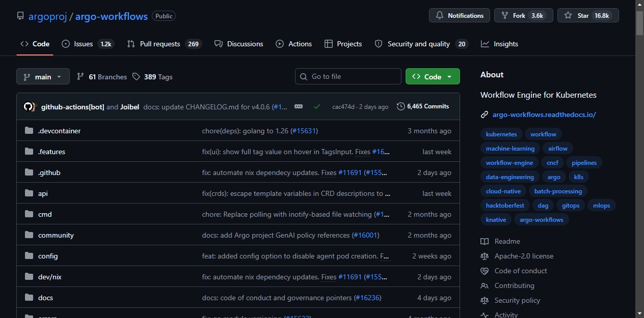The image size is (644, 318).
Task: Click the folder icon for api
Action: pyautogui.click(x=29, y=193)
